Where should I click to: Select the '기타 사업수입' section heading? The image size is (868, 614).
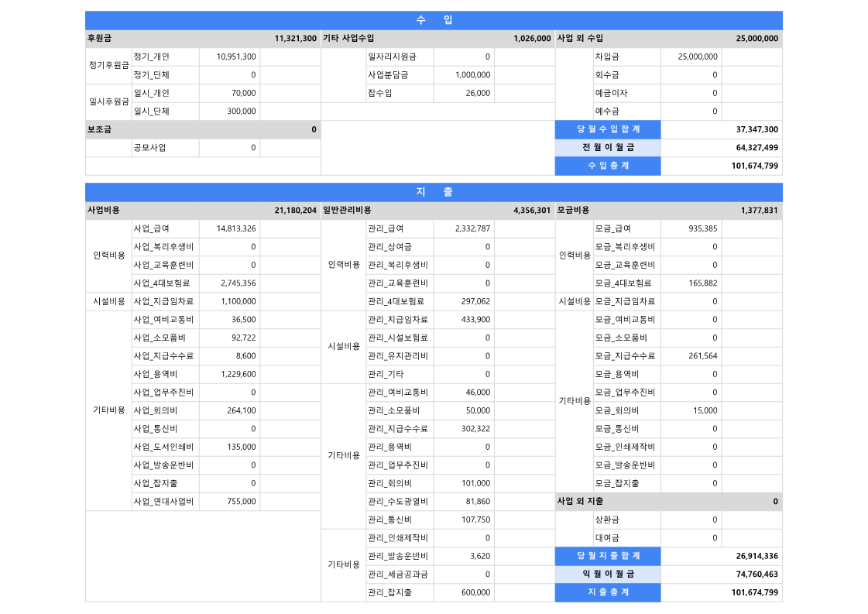348,38
